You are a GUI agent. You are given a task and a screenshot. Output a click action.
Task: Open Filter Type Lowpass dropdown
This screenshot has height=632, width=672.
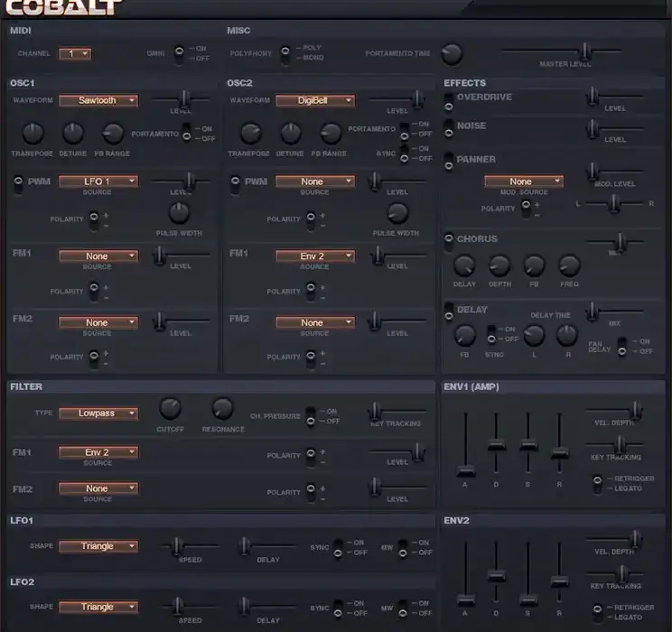98,413
